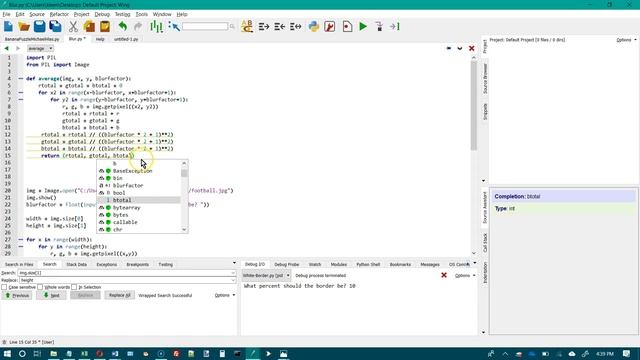Image resolution: width=640 pixels, height=360 pixels.
Task: Open the Testing menu
Action: tap(122, 14)
